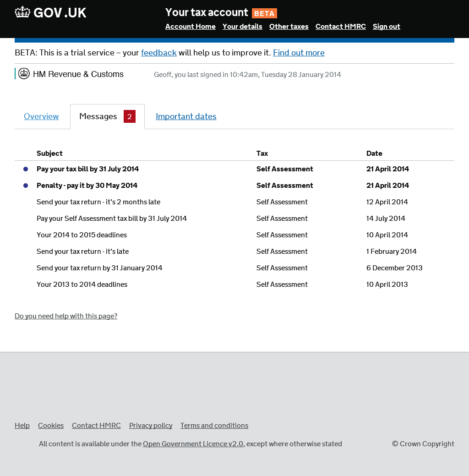Viewport: 469px width, 476px height.
Task: Open Privacy policy in the footer
Action: (x=150, y=426)
